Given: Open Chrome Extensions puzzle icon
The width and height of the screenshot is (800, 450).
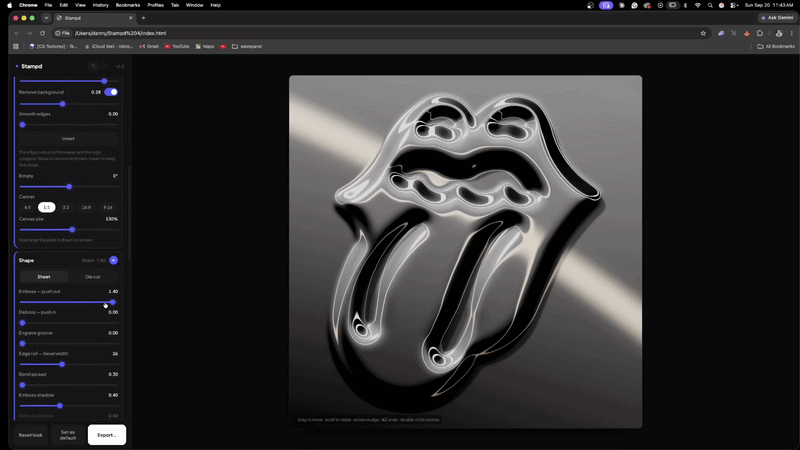Looking at the screenshot, I should pos(760,33).
